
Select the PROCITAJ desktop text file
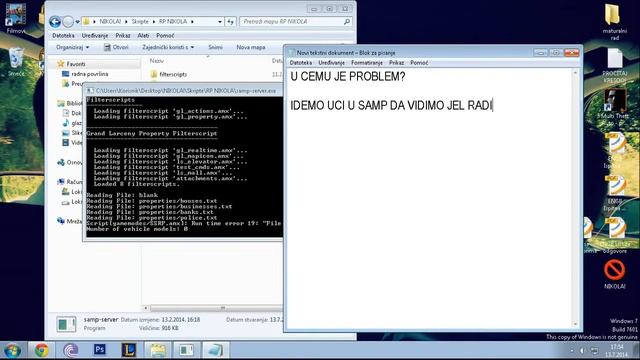point(614,66)
